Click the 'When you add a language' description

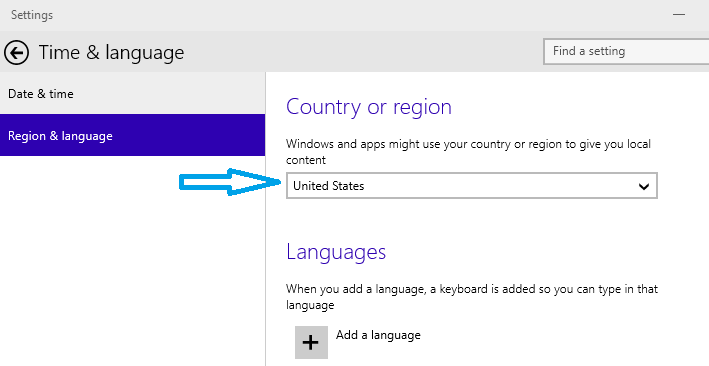472,297
